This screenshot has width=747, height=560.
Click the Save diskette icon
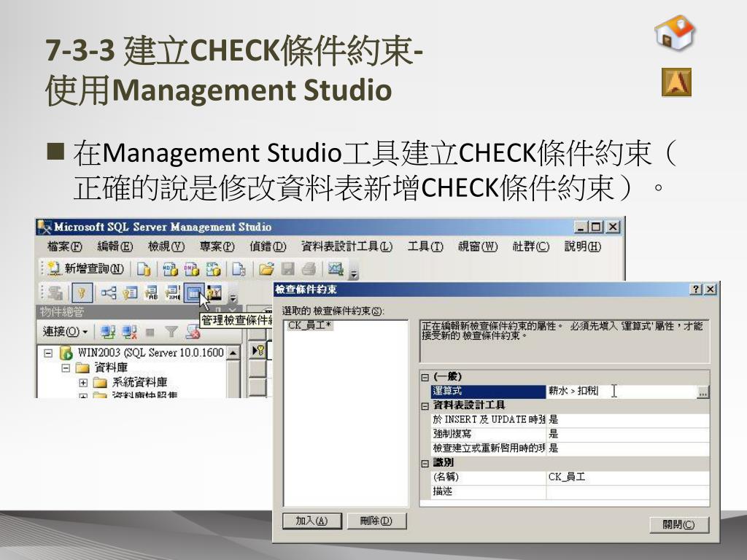(287, 269)
